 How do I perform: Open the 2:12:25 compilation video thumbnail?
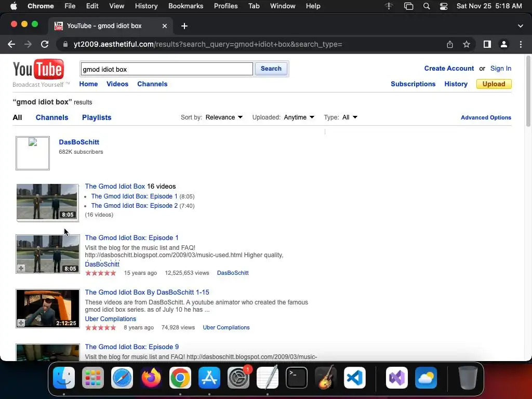tap(47, 309)
